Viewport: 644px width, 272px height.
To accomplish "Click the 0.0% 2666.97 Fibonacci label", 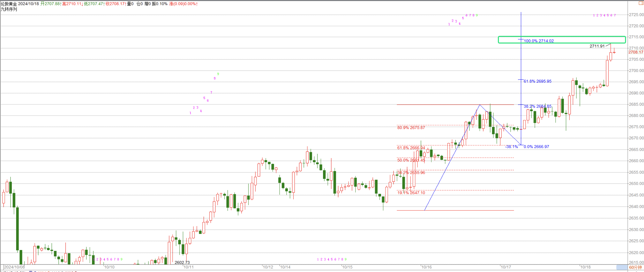I will click(536, 147).
